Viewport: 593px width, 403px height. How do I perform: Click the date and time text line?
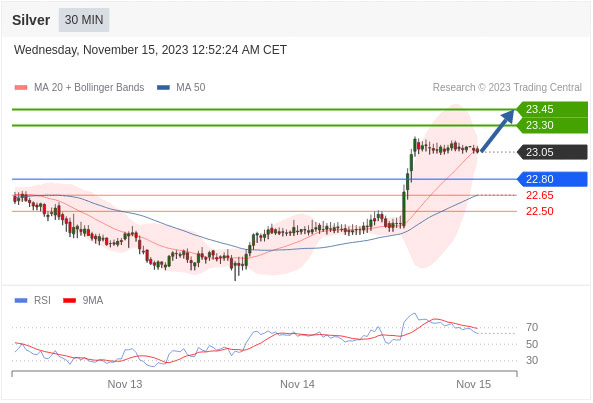click(x=150, y=50)
